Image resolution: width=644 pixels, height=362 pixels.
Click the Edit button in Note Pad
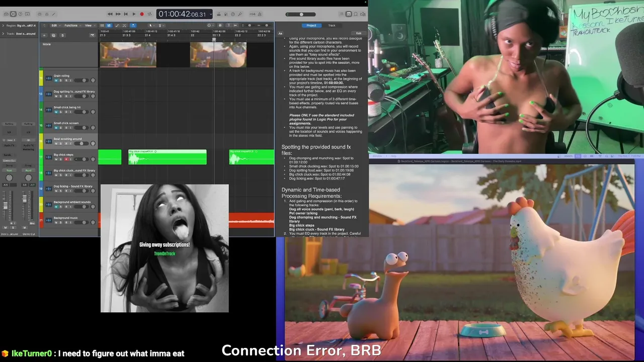(359, 33)
